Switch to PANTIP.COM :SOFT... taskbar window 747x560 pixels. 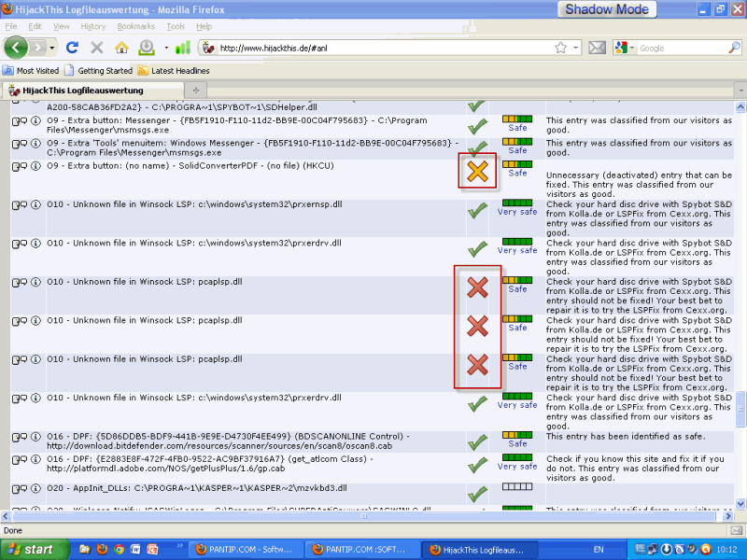[x=361, y=550]
